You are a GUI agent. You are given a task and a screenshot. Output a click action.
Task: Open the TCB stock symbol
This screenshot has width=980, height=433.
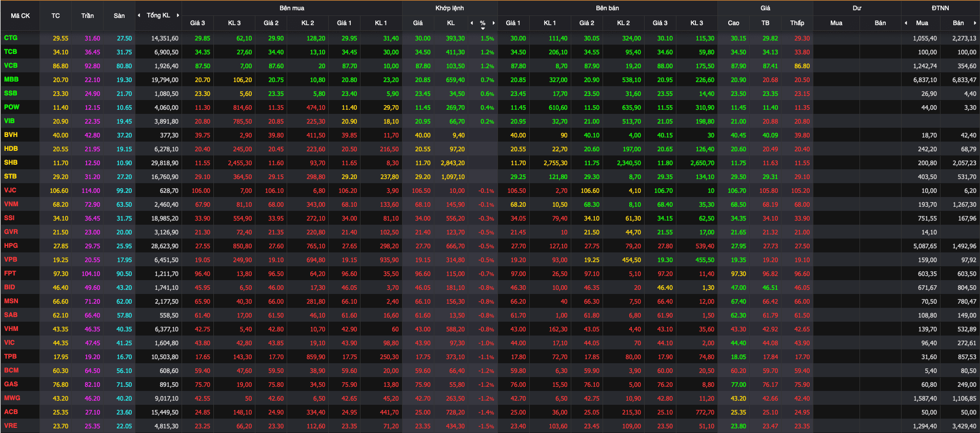click(11, 52)
